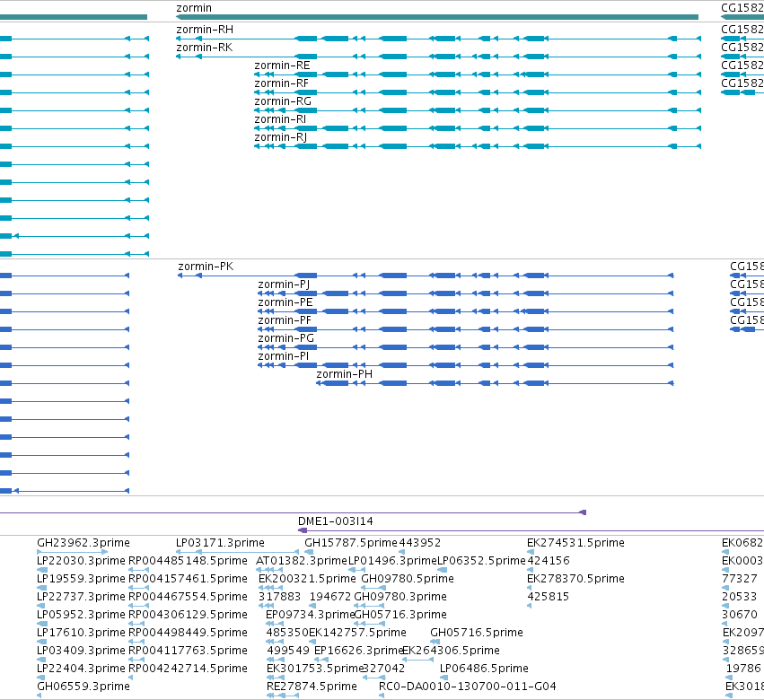Image resolution: width=764 pixels, height=700 pixels.
Task: Select the GH05716.3prime EST label
Action: pos(400,616)
